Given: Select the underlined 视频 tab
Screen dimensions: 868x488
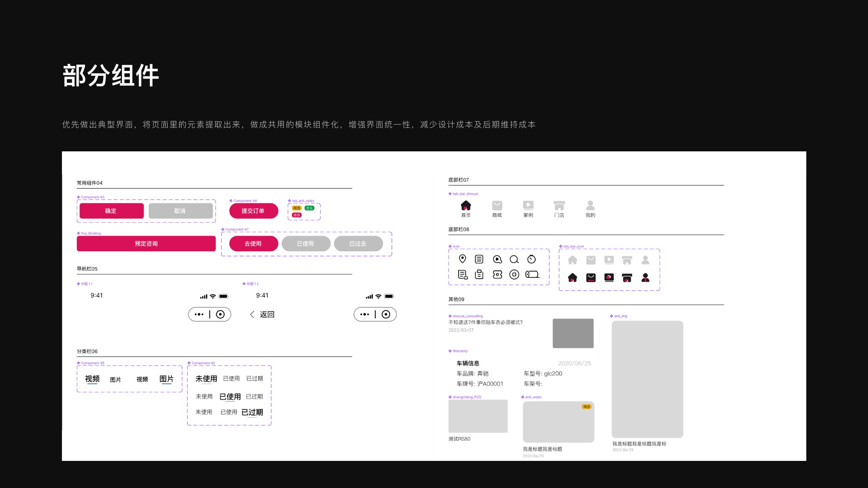Looking at the screenshot, I should 92,379.
